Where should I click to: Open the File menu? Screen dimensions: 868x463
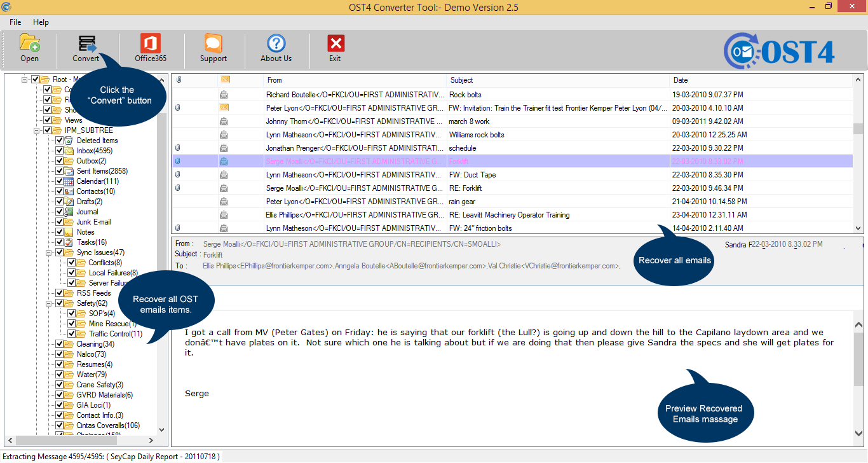pos(15,22)
